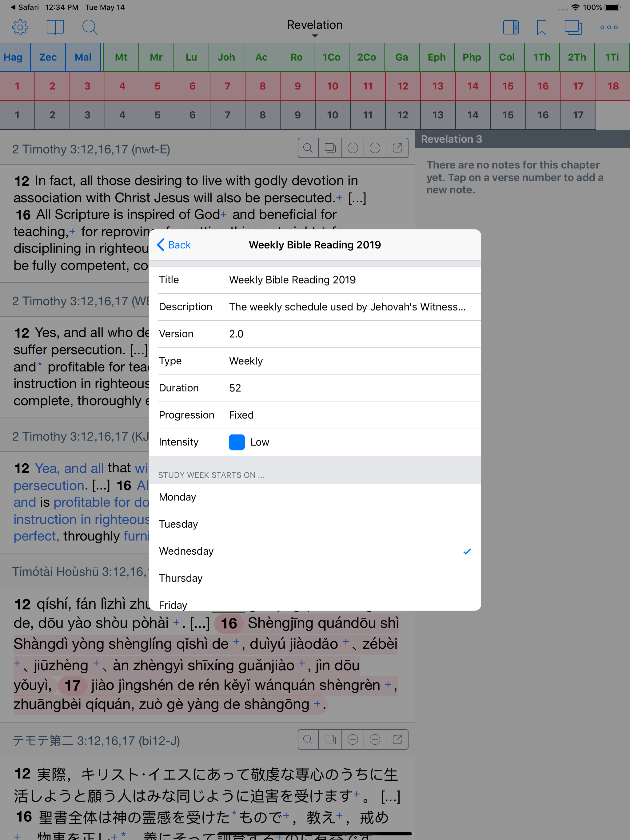This screenshot has height=840, width=630.
Task: Tap the search magnifier in top bar
Action: (90, 27)
